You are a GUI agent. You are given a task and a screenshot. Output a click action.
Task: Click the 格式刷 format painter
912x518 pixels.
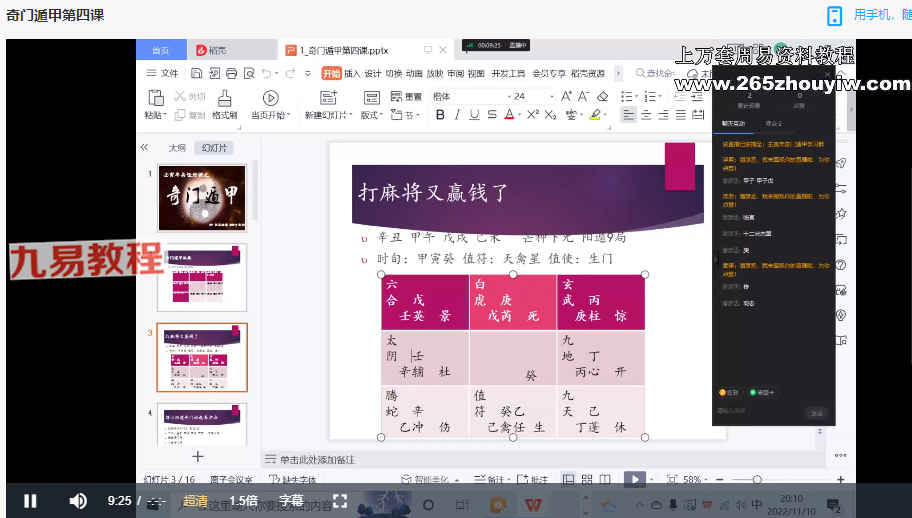pyautogui.click(x=225, y=104)
